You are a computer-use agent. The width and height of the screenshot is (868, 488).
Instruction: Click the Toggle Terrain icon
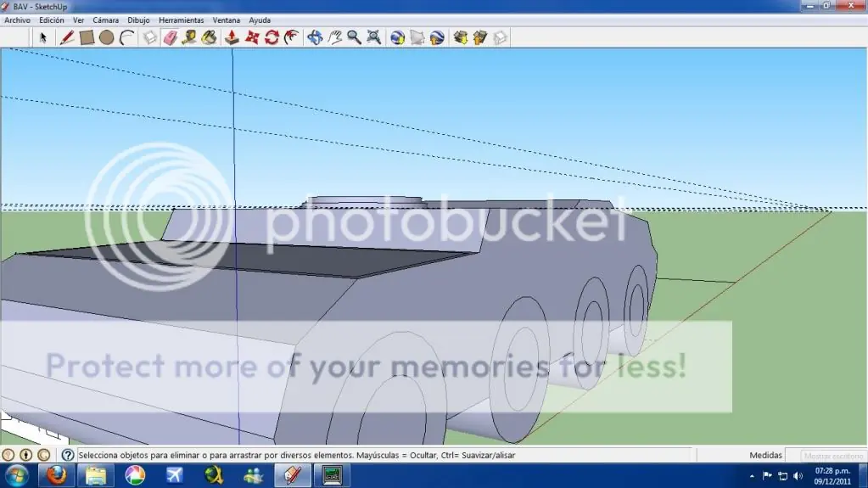coord(417,37)
